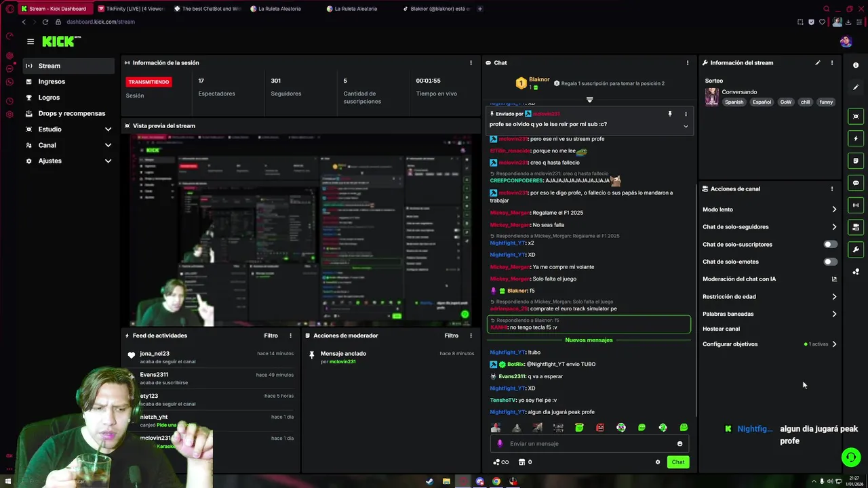Image resolution: width=868 pixels, height=488 pixels.
Task: Open Configurar objetivos settings
Action: click(x=770, y=344)
